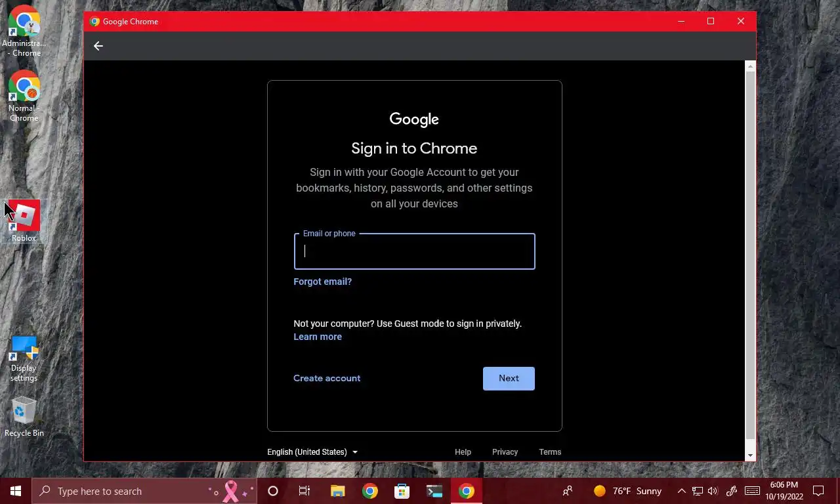Open File Explorer from the taskbar
The image size is (840, 504).
(337, 491)
